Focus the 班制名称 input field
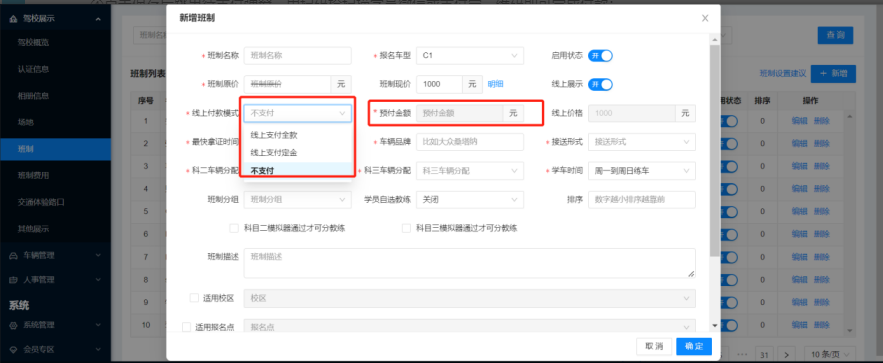 [297, 56]
